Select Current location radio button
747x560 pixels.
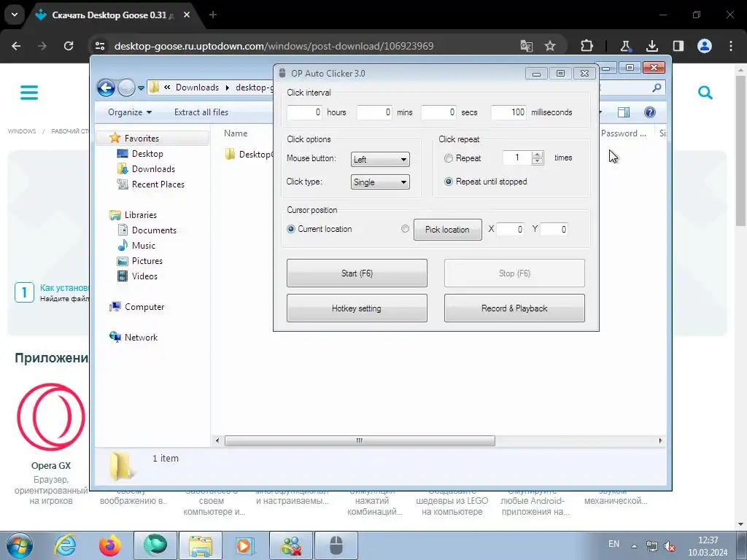click(291, 229)
